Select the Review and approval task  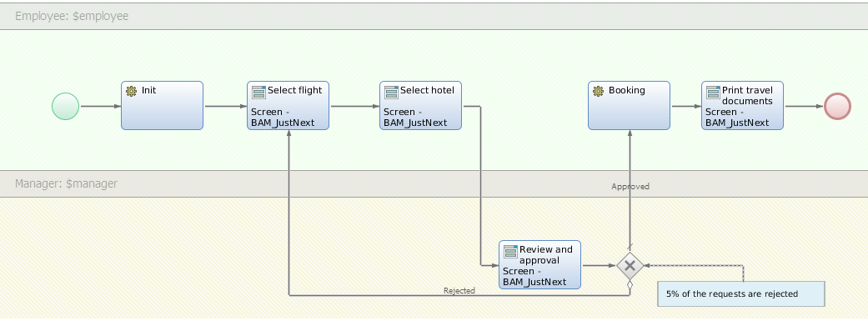(539, 264)
